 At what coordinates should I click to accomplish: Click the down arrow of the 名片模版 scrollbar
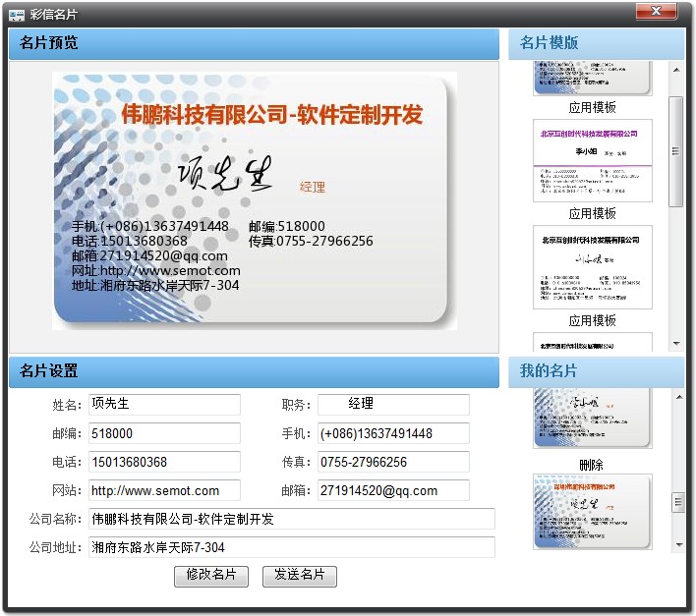(676, 343)
